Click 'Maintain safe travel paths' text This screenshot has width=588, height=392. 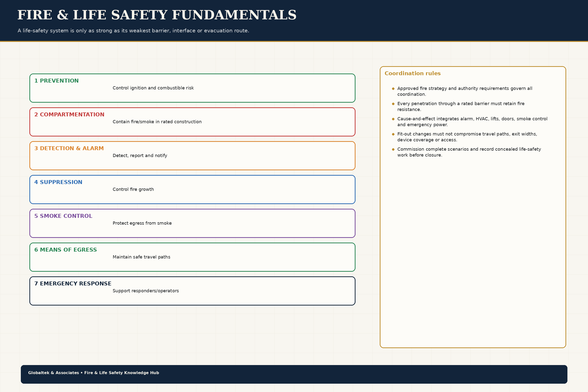[141, 257]
